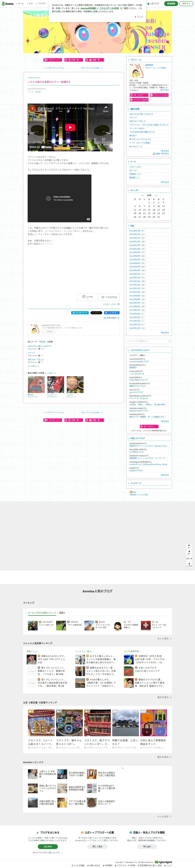This screenshot has width=195, height=868.
Task: Open archive 2015年03月 ( 8 )
Action: click(137, 231)
